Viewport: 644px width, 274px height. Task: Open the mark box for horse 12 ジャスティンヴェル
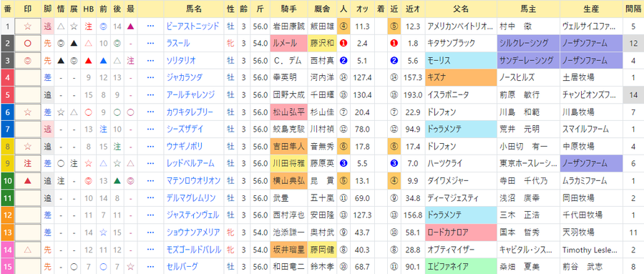tap(28, 215)
